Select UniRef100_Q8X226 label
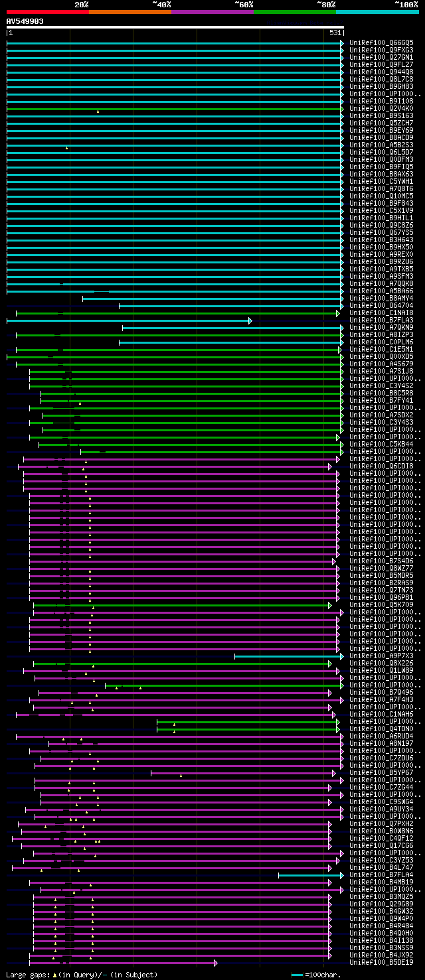Image resolution: width=425 pixels, height=980 pixels. (x=381, y=663)
